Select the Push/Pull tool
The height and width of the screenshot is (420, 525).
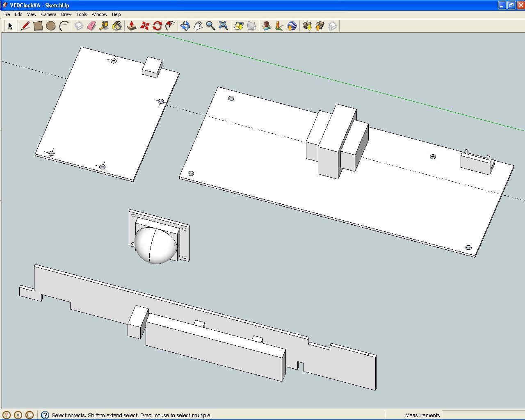point(132,26)
